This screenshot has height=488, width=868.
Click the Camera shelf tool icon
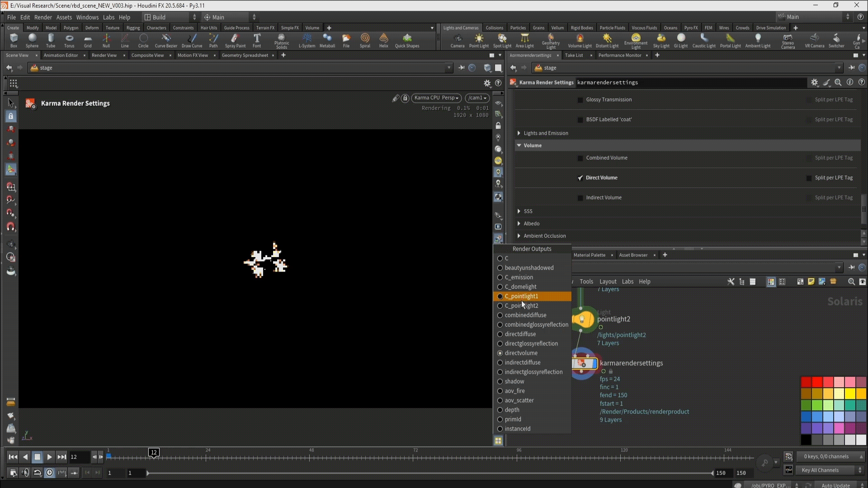(x=458, y=40)
